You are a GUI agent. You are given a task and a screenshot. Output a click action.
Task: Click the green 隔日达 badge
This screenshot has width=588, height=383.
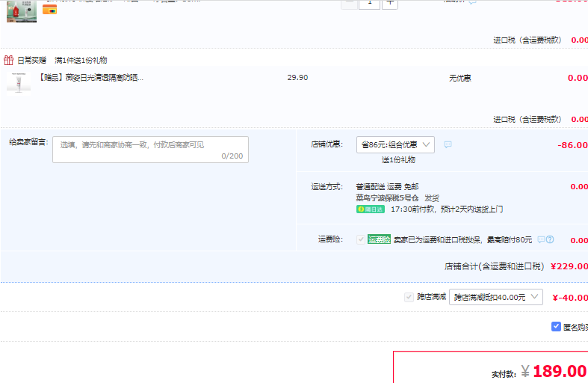pyautogui.click(x=370, y=209)
